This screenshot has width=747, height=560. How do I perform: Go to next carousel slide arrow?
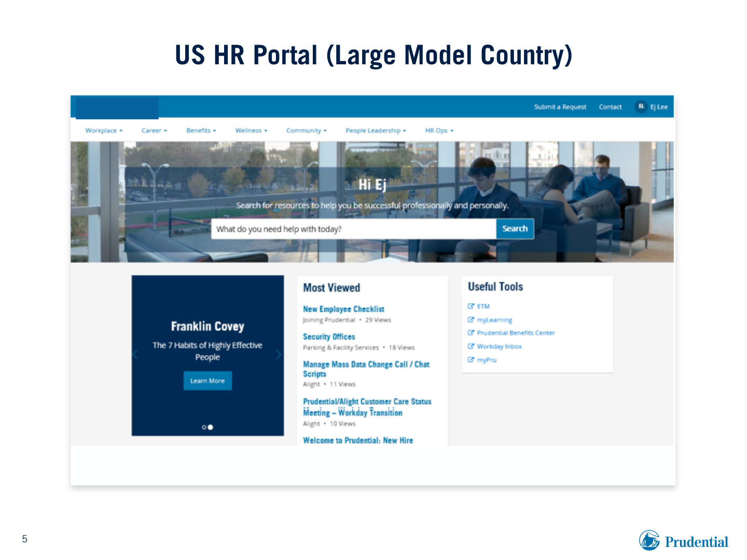pyautogui.click(x=279, y=355)
